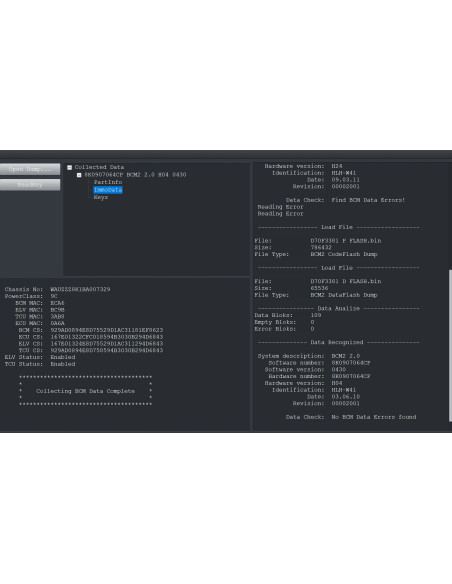
Task: Click the Size 65536 line
Action: tap(291, 288)
